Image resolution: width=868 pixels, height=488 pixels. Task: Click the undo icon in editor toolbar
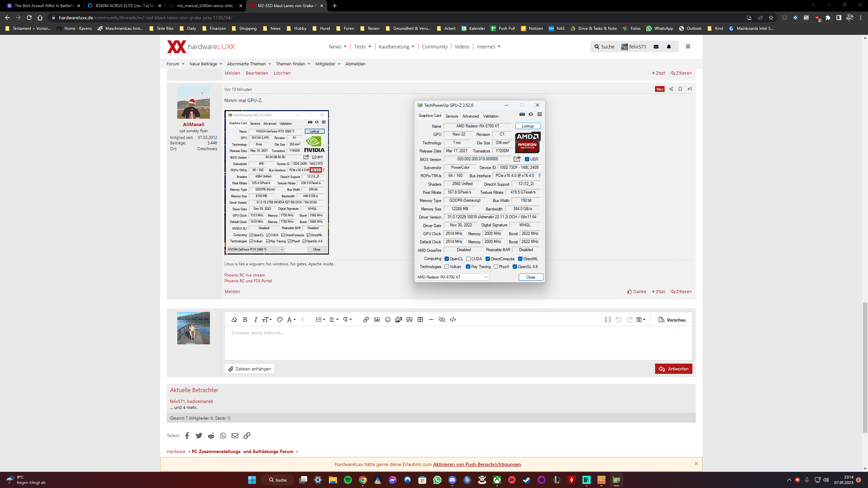pos(618,320)
